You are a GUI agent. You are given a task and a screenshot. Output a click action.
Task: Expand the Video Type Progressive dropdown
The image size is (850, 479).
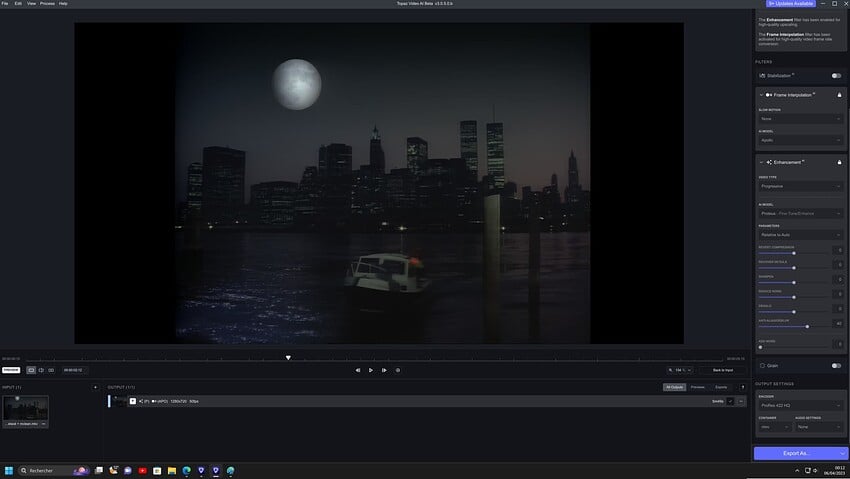tap(800, 186)
